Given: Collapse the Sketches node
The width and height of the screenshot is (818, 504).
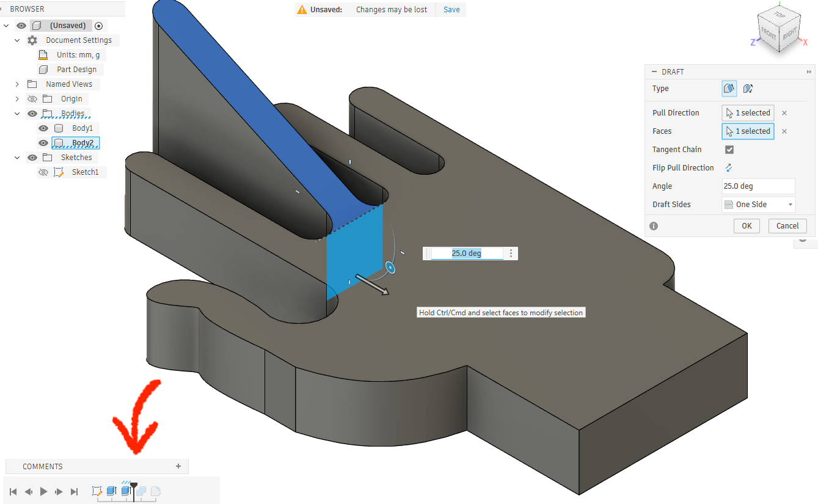Looking at the screenshot, I should point(17,158).
